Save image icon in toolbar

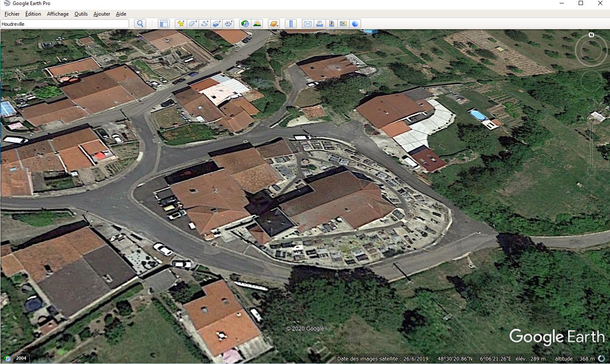point(331,24)
